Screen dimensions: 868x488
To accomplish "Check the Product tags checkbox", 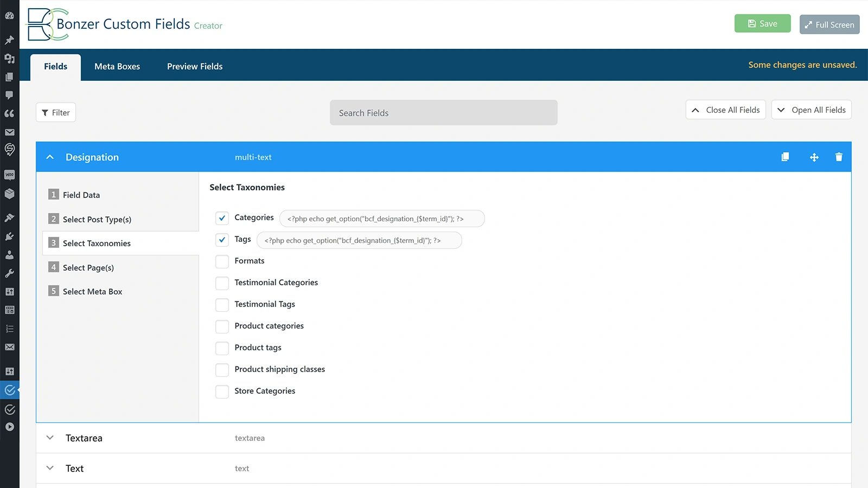I will point(222,348).
